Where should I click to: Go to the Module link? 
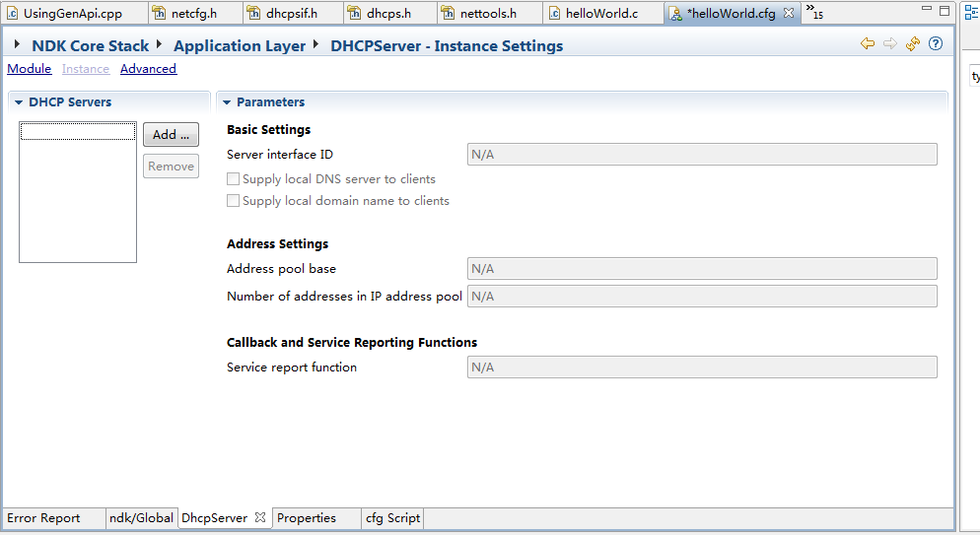[x=29, y=69]
